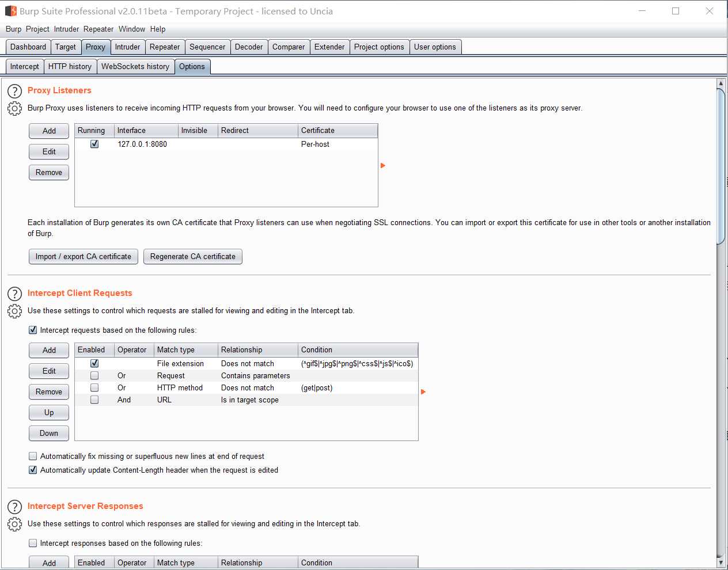Click the scrollbar up arrow
Viewport: 728px width, 570px height.
721,83
